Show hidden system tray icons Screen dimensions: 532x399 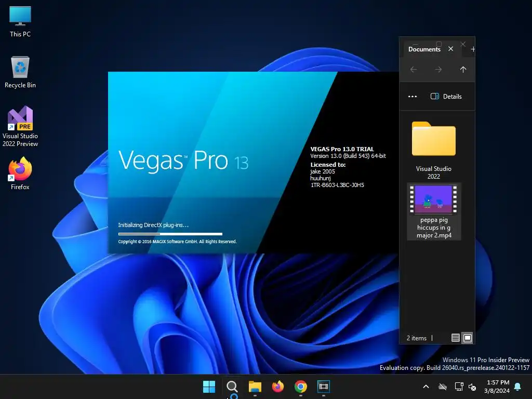(x=426, y=387)
